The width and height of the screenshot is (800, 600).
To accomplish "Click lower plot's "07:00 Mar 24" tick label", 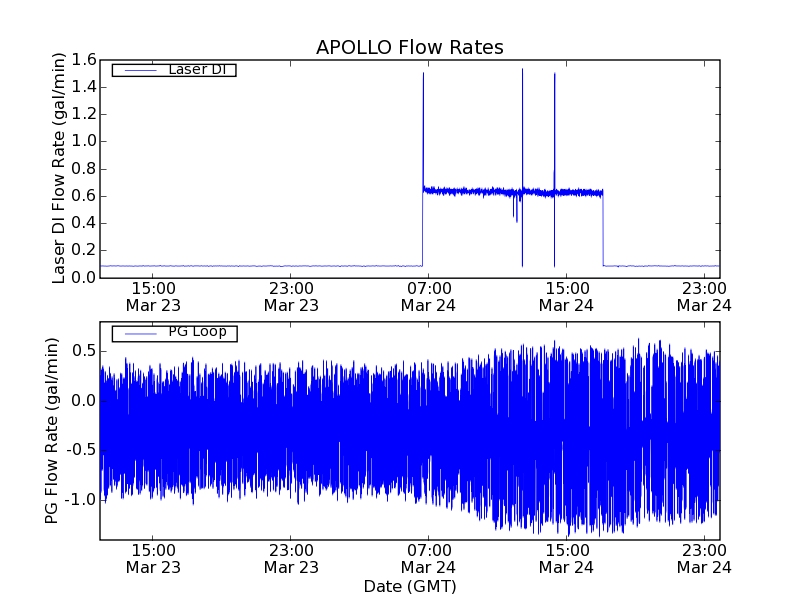I will (x=429, y=559).
